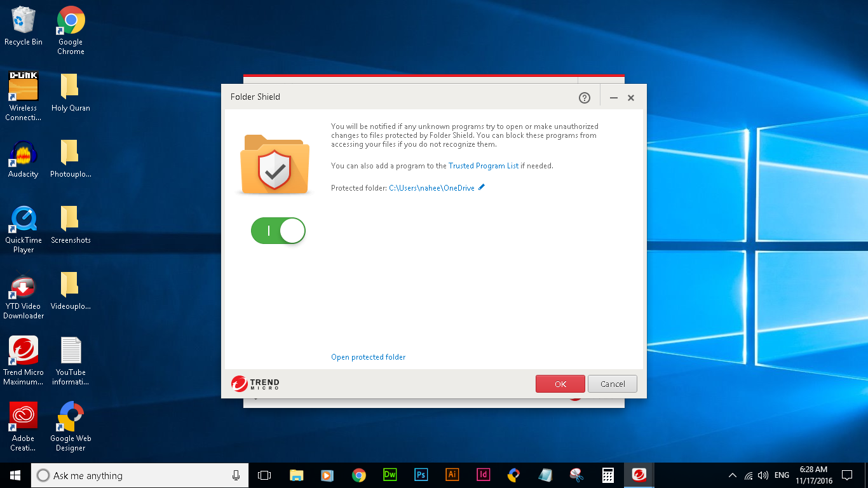Viewport: 868px width, 488px height.
Task: Open Wi-Fi network status icon
Action: [749, 475]
